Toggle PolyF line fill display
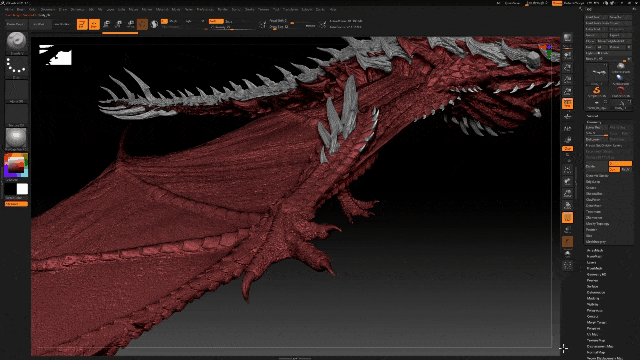This screenshot has height=360, width=640. (567, 218)
